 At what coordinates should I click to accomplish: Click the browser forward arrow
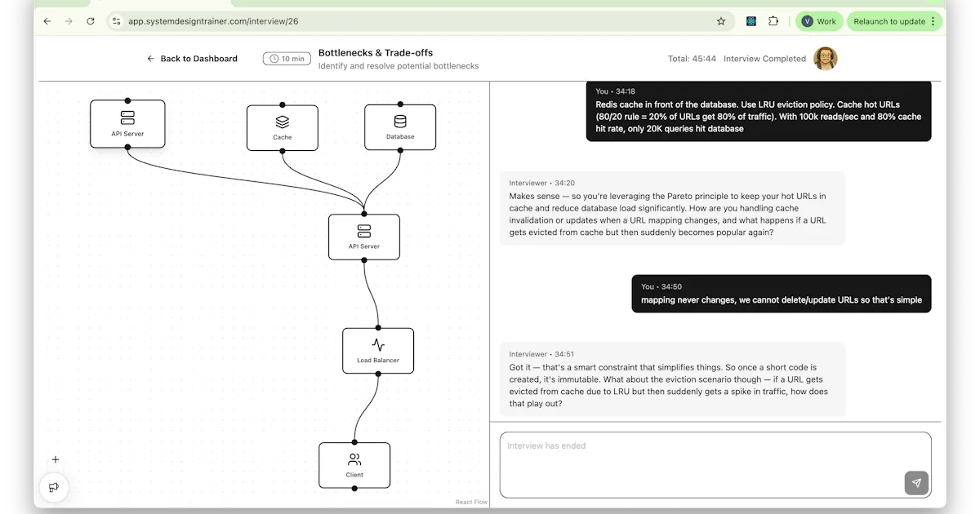69,21
